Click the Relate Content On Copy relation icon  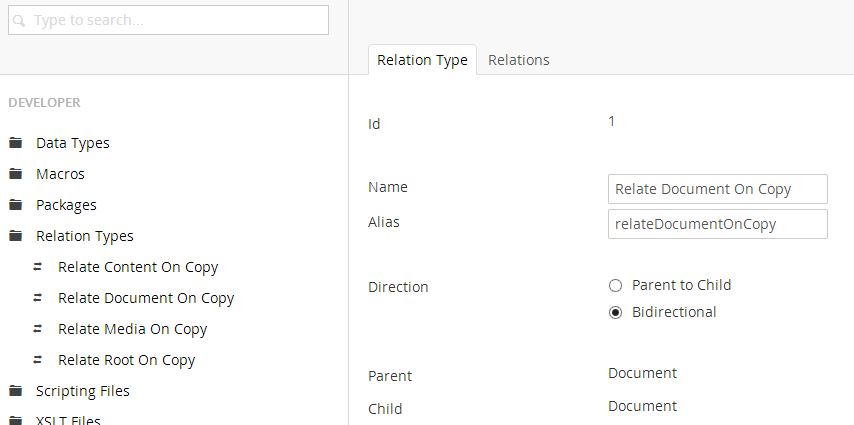point(38,267)
